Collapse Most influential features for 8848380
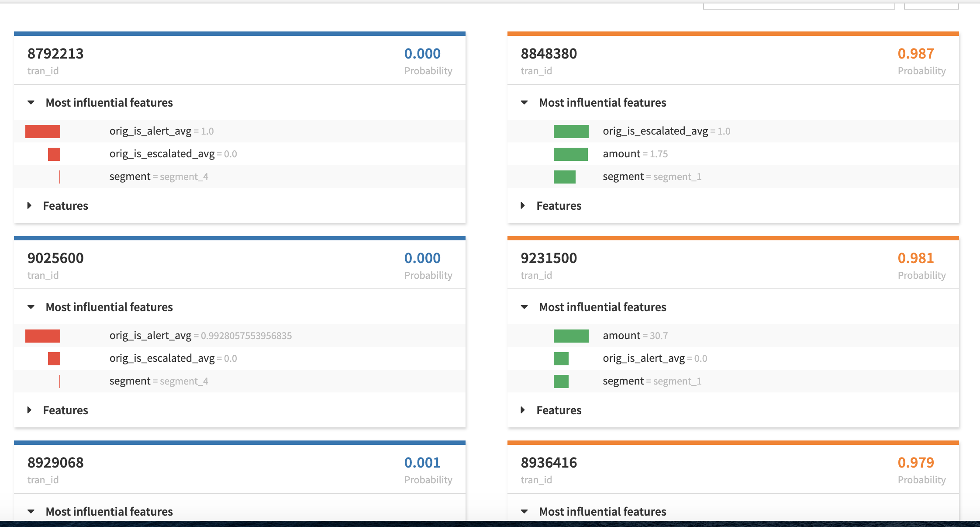The width and height of the screenshot is (980, 527). 525,103
